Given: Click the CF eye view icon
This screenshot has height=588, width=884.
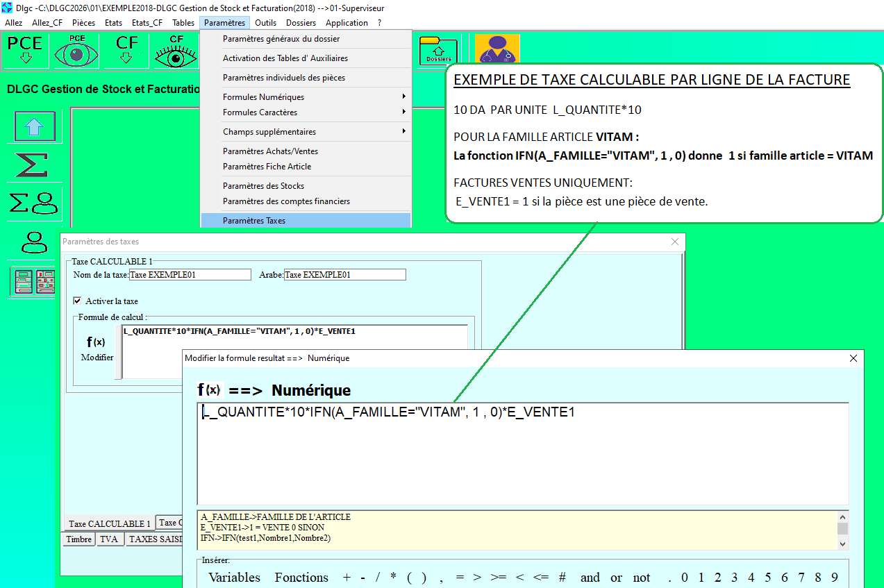Looking at the screenshot, I should pyautogui.click(x=176, y=51).
